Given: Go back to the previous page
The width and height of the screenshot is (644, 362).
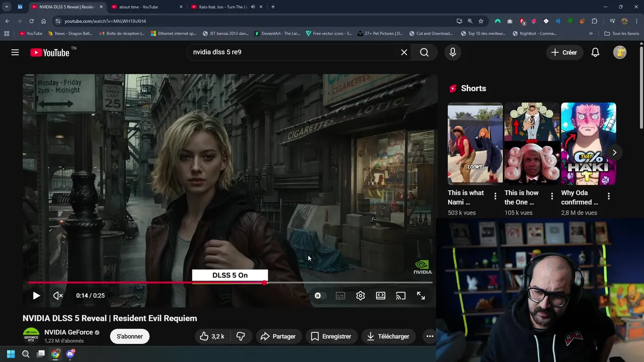Looking at the screenshot, I should tap(7, 21).
